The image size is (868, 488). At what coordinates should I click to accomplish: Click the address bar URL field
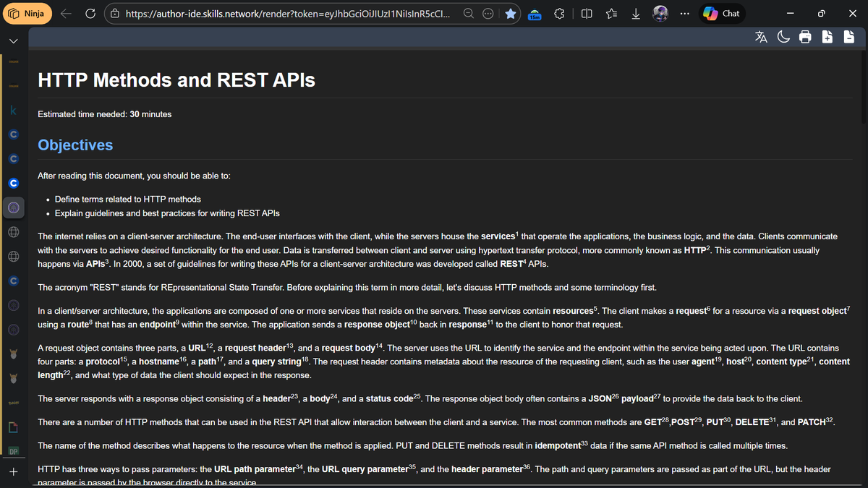287,14
